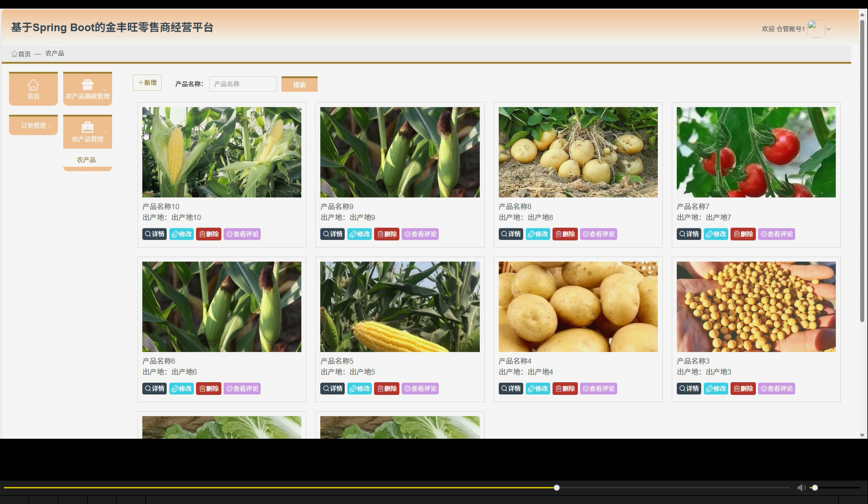The height and width of the screenshot is (504, 868).
Task: Mute the video player speaker icon
Action: pyautogui.click(x=801, y=488)
